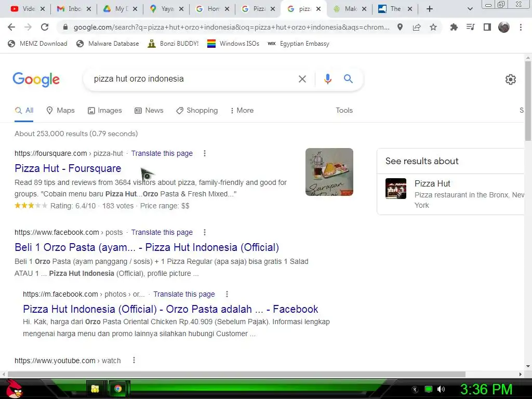Viewport: 532px width, 399px height.
Task: Switch to the Shopping results tab
Action: click(197, 111)
